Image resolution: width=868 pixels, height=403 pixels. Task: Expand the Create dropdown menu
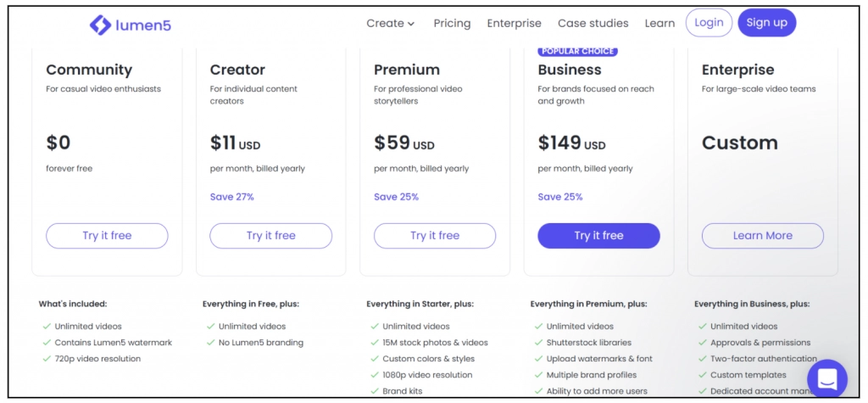[x=390, y=23]
